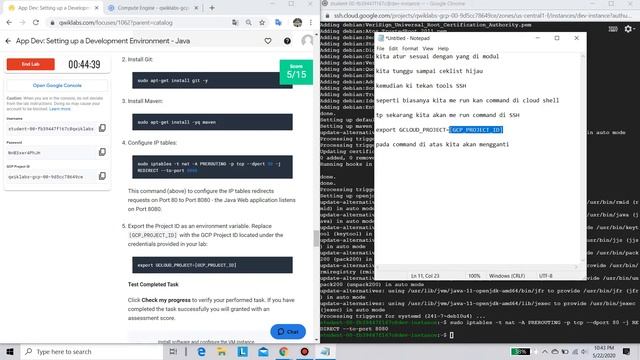This screenshot has height=360, width=640.
Task: Open a new Chrome tab
Action: click(x=212, y=8)
